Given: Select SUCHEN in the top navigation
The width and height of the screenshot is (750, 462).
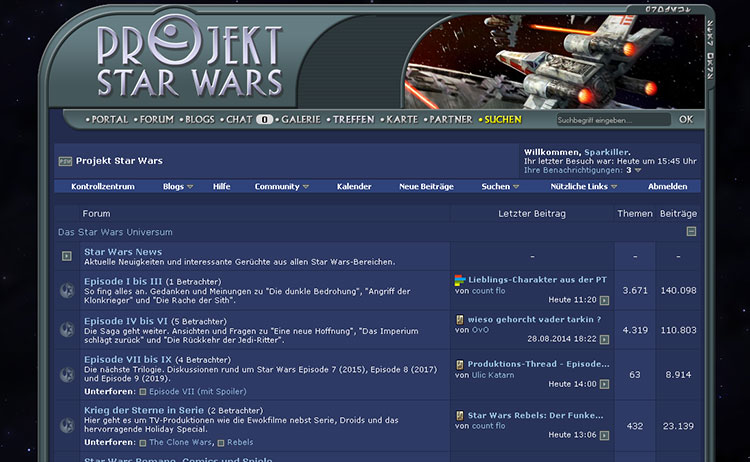Looking at the screenshot, I should click(x=501, y=119).
